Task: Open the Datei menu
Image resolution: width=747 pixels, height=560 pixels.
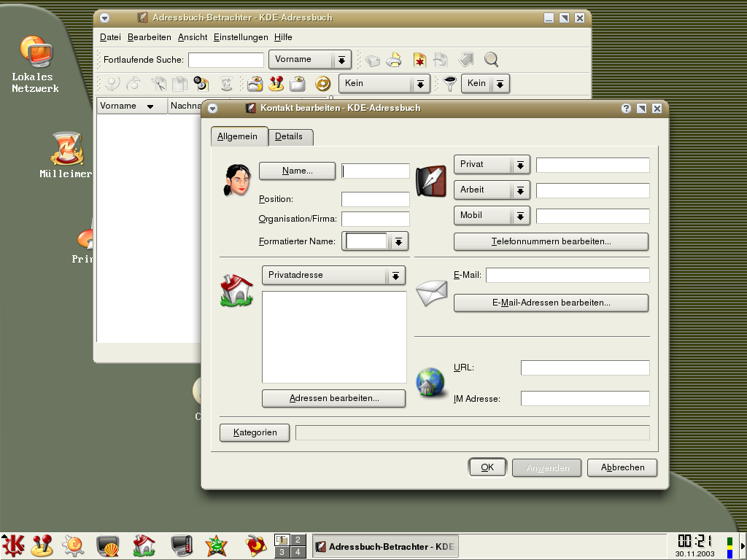Action: click(110, 37)
